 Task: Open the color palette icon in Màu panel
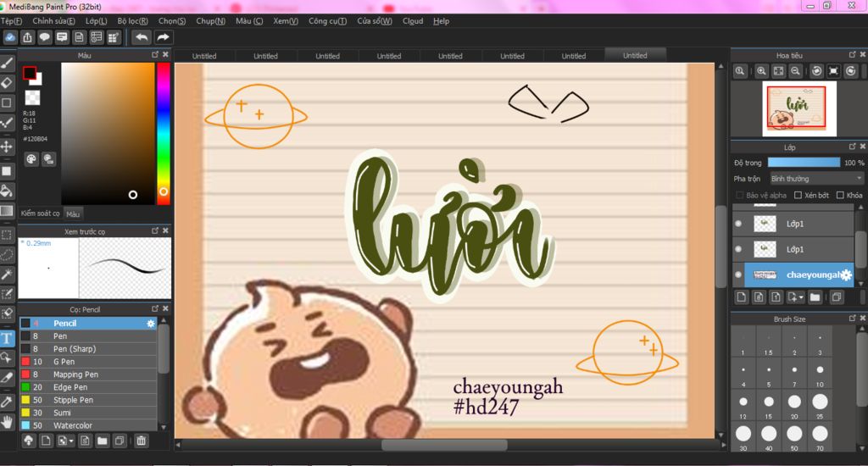[x=31, y=159]
